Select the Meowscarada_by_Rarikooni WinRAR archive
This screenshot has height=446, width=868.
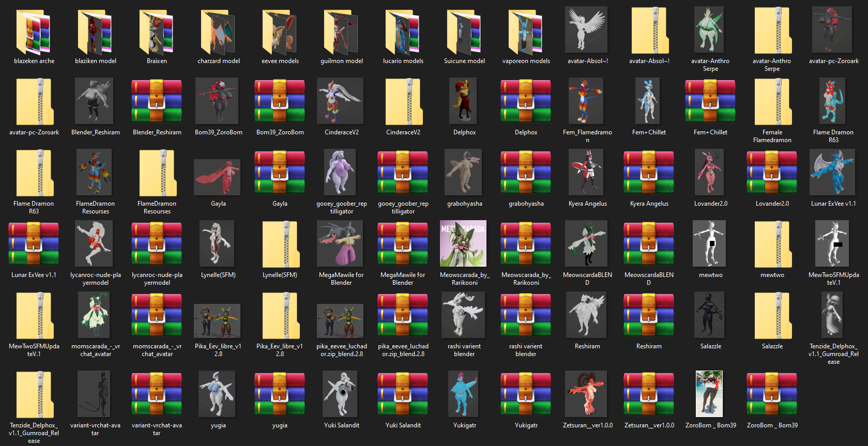point(526,244)
